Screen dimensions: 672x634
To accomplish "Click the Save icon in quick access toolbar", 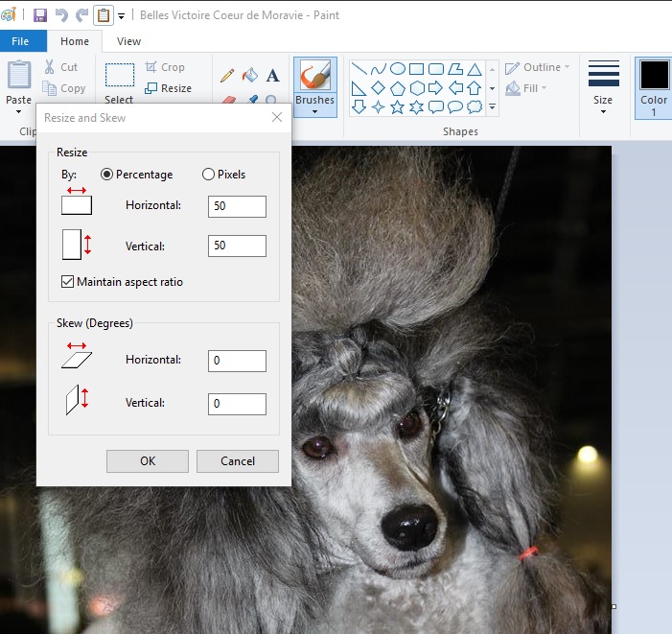I will tap(40, 15).
